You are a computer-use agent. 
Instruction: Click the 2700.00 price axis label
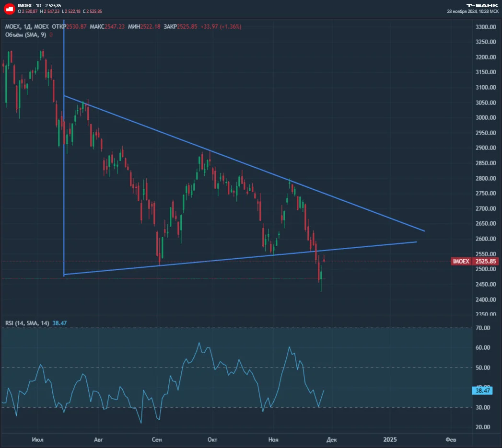486,208
